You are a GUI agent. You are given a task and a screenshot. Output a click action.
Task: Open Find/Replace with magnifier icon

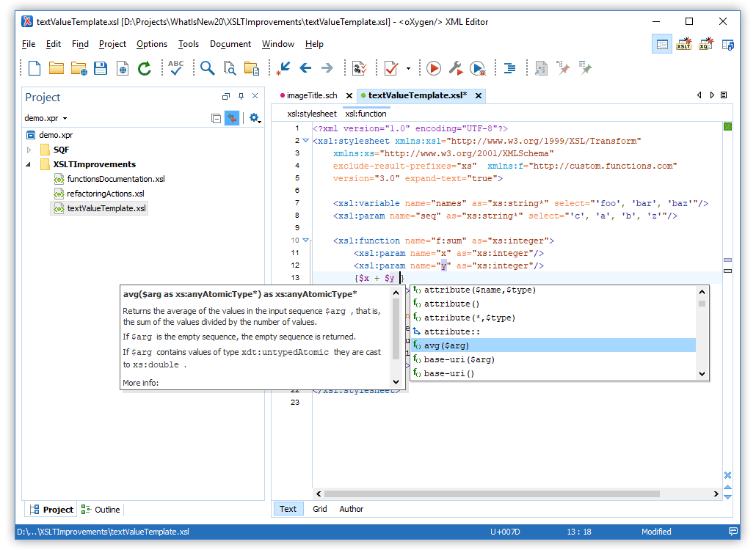point(208,68)
